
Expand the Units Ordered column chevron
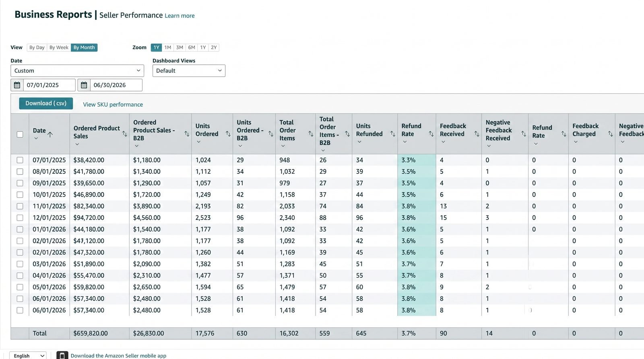pyautogui.click(x=199, y=142)
